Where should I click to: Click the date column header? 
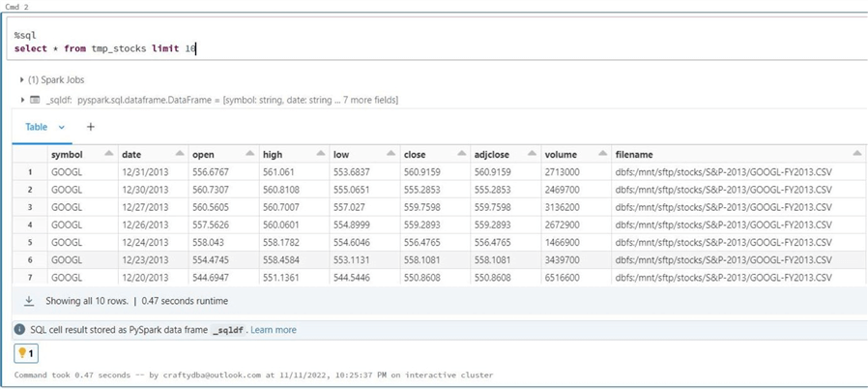coord(131,154)
